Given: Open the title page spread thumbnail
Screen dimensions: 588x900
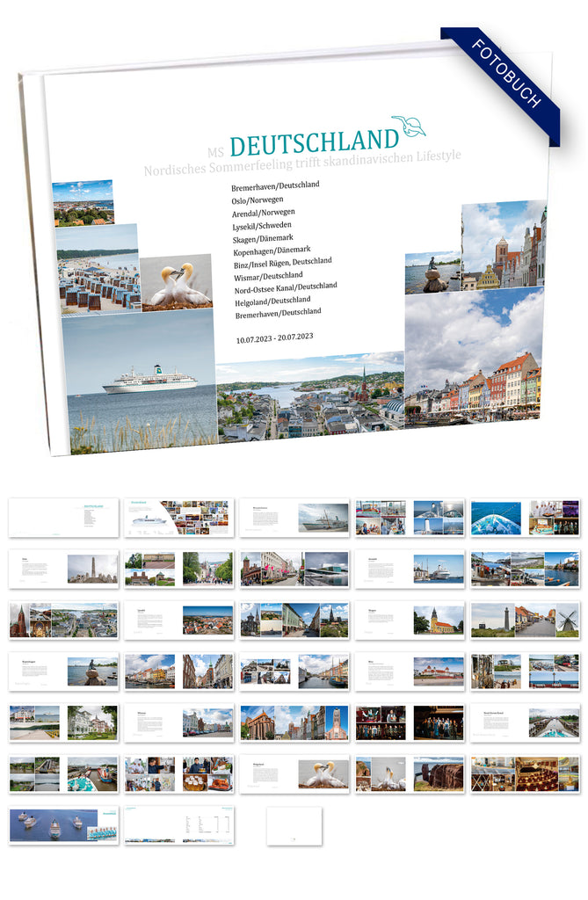Looking at the screenshot, I should coord(64,518).
